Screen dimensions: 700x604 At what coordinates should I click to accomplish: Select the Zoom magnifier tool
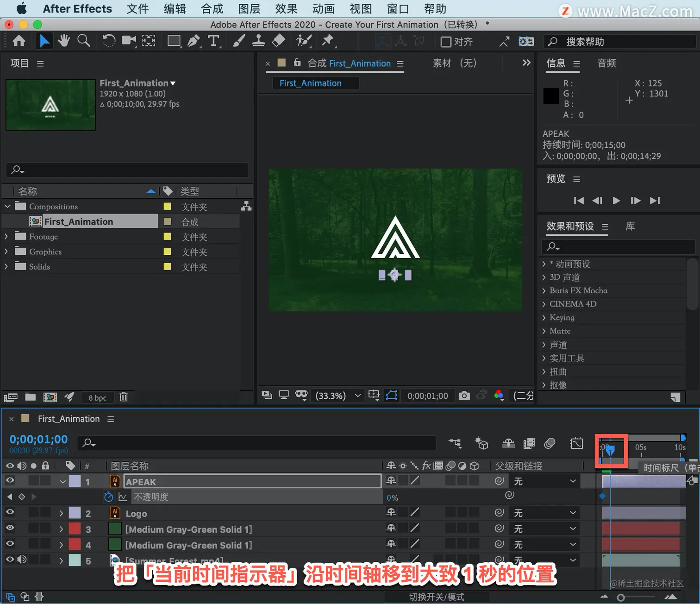coord(84,41)
